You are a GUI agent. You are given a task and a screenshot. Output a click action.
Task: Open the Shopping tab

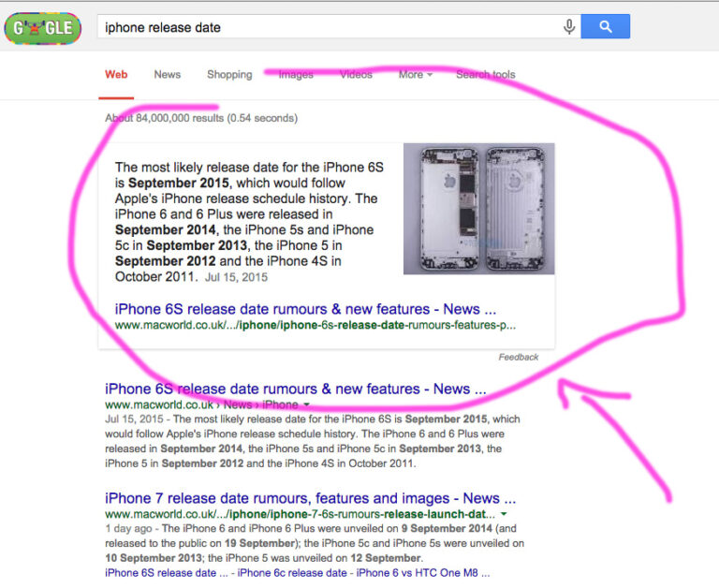[229, 74]
